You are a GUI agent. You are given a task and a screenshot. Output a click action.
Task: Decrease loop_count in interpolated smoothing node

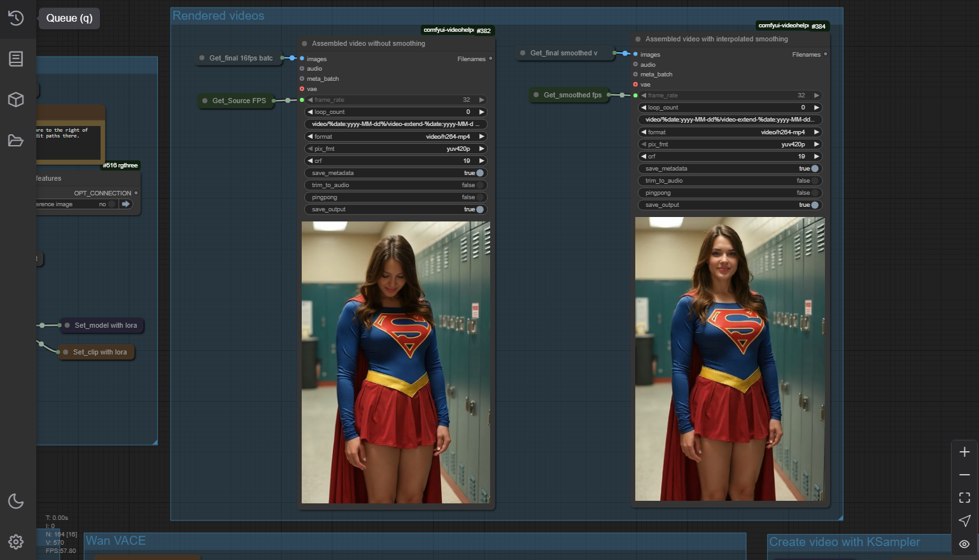(644, 108)
